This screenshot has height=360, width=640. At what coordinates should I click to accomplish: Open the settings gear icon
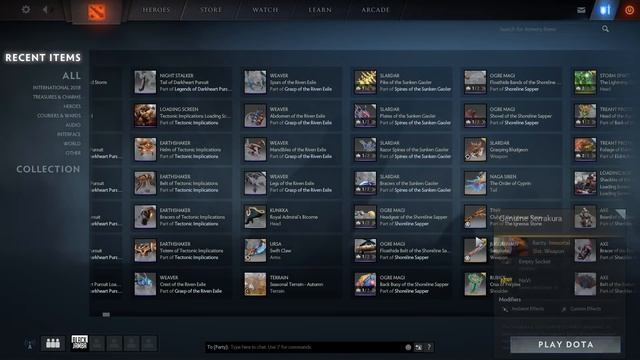point(26,9)
